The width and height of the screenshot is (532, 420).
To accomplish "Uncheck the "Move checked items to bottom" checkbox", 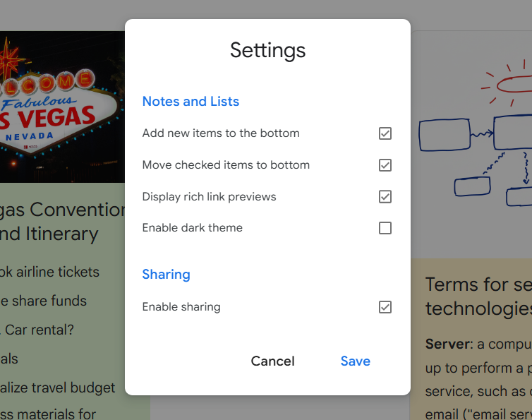I will point(385,165).
